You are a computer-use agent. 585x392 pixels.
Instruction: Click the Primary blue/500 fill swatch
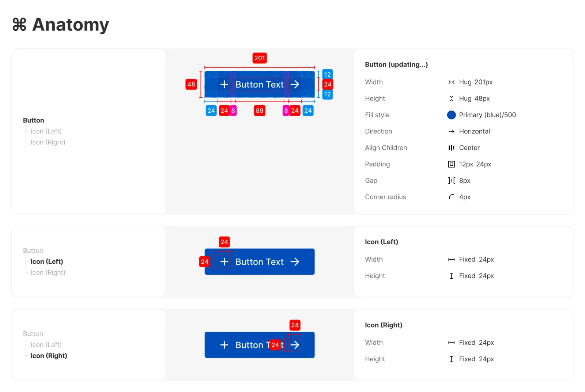click(x=451, y=115)
